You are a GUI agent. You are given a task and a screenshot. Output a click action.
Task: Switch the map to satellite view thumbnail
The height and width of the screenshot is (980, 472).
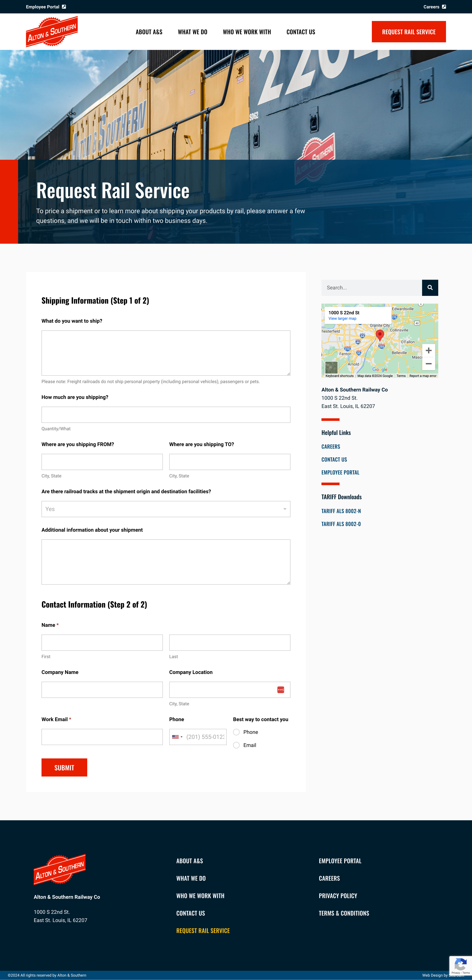click(x=331, y=368)
